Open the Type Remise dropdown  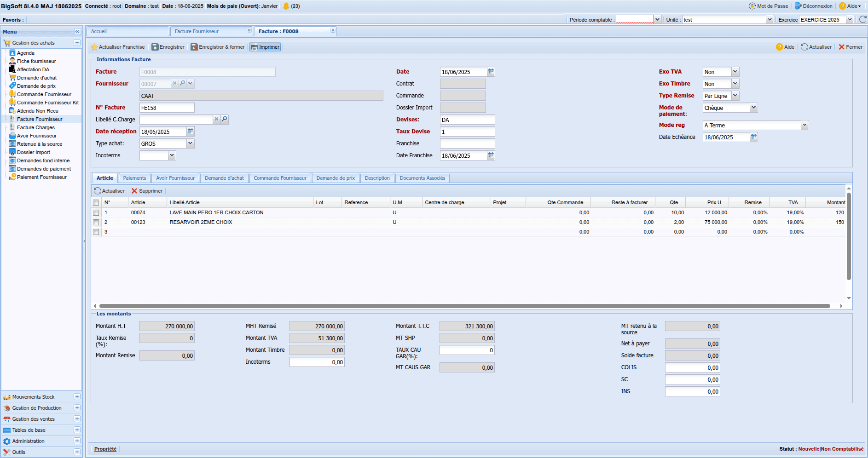(735, 96)
